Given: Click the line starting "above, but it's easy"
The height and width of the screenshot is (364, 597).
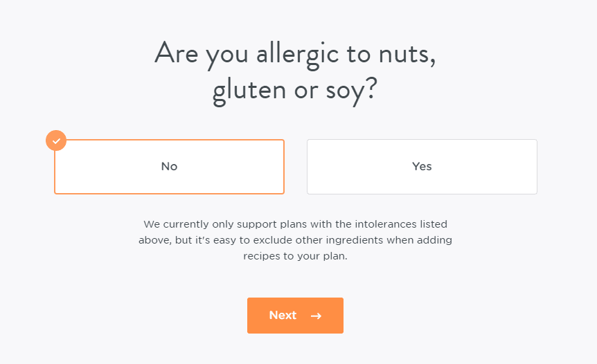Looking at the screenshot, I should coord(295,240).
